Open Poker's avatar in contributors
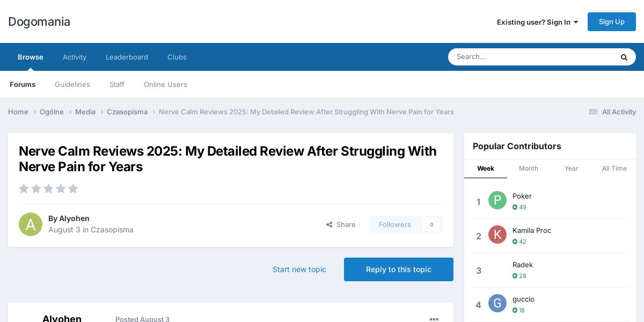The height and width of the screenshot is (322, 644). coord(497,200)
